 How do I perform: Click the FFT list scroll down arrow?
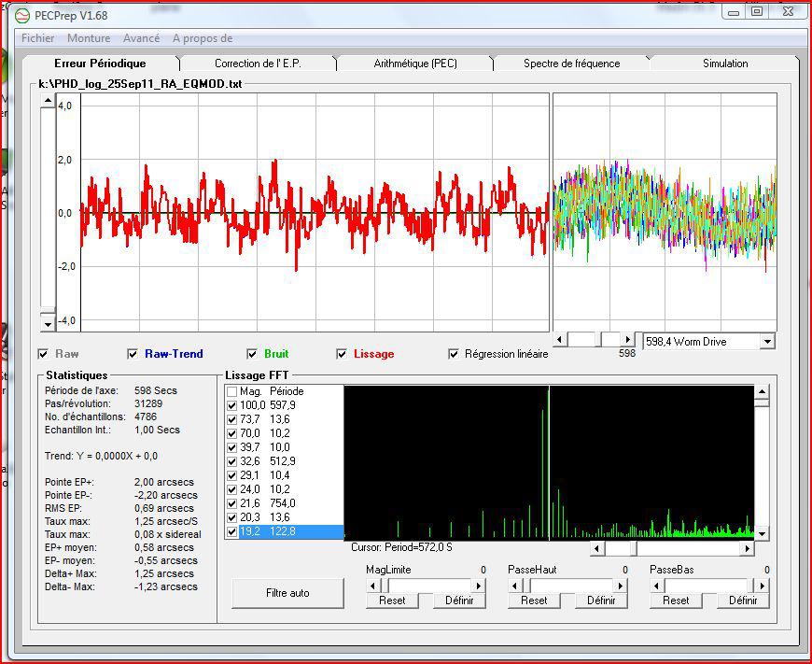[x=763, y=533]
